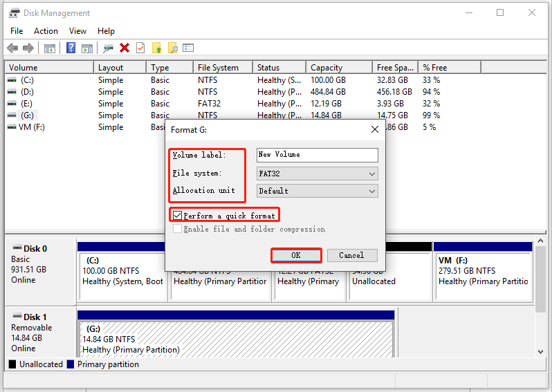Viewport: 552px width, 392px height.
Task: Sort by Volume column header
Action: point(49,68)
